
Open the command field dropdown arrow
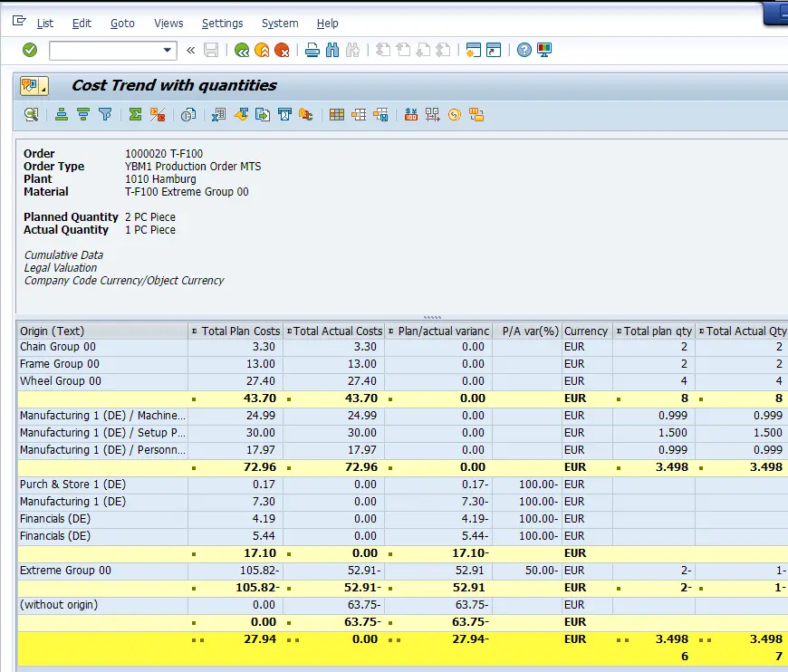168,50
